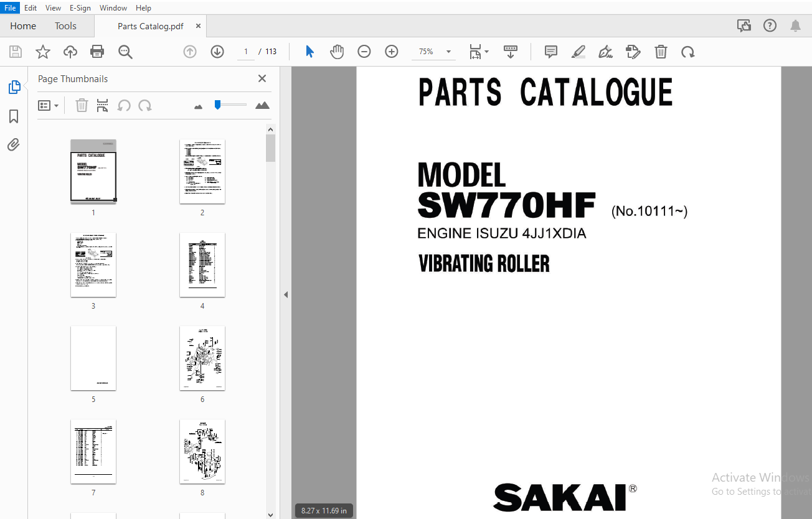Open the edit/stamp tool icon

633,52
